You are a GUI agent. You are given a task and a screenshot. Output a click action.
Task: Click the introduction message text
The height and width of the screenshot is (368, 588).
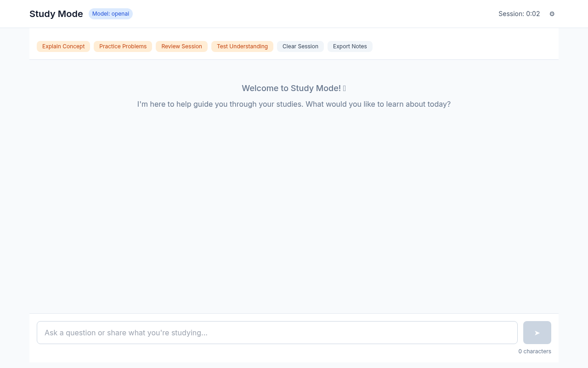click(294, 104)
